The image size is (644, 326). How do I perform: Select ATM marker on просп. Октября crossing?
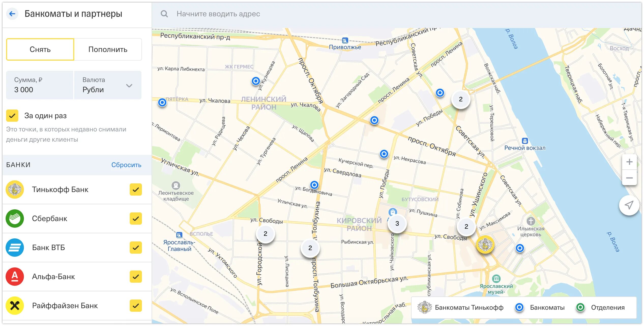coord(374,120)
